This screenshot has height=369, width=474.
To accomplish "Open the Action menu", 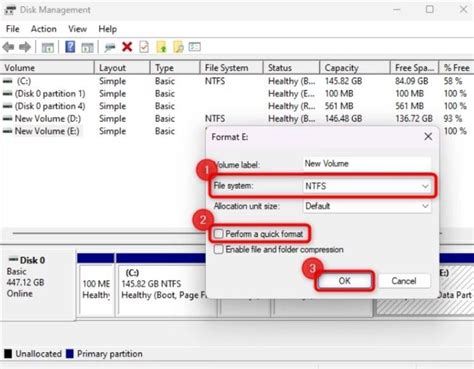I will point(44,29).
